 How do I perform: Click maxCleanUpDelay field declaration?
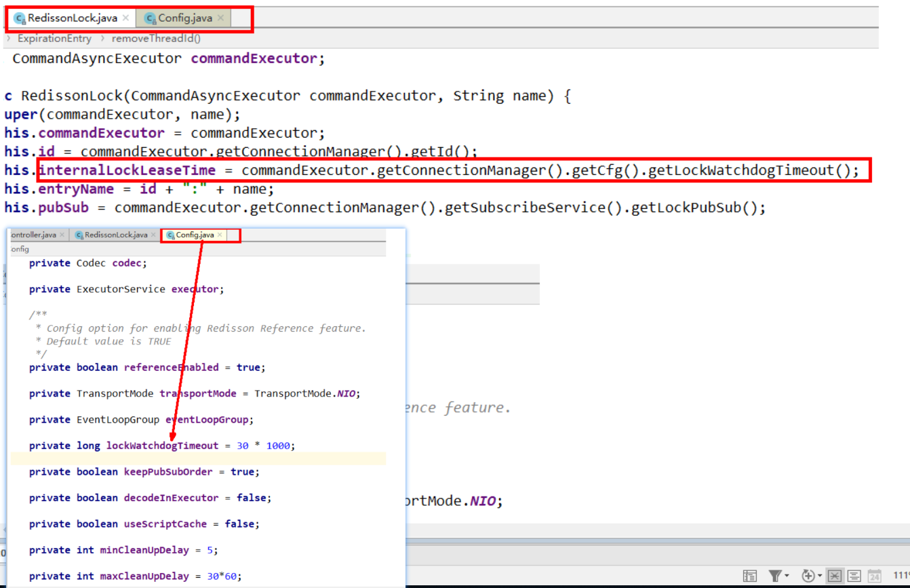coord(136,576)
